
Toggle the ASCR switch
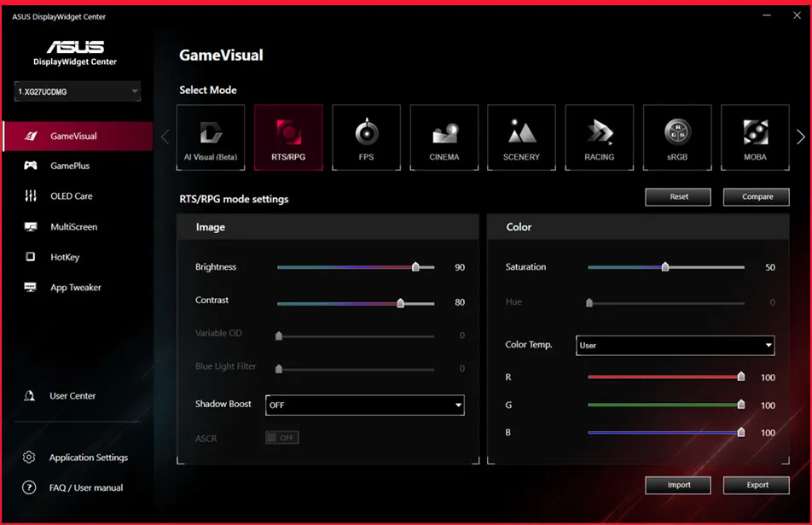coord(281,437)
